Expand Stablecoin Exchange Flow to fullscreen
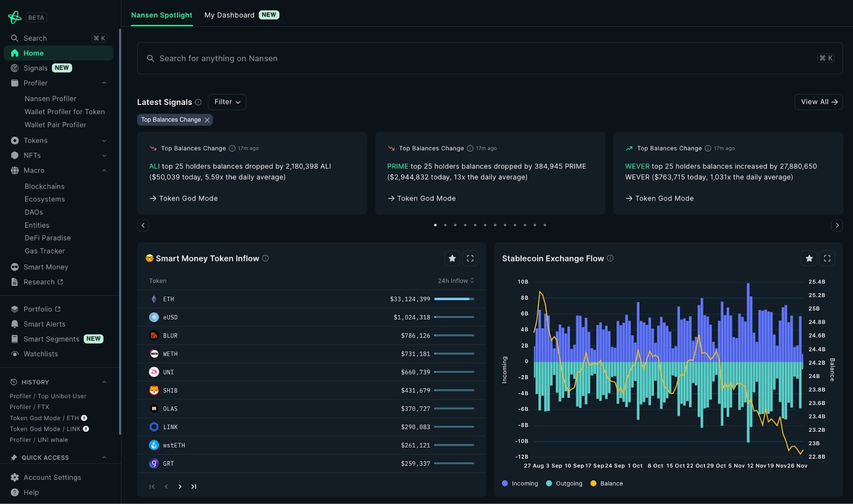 [827, 258]
